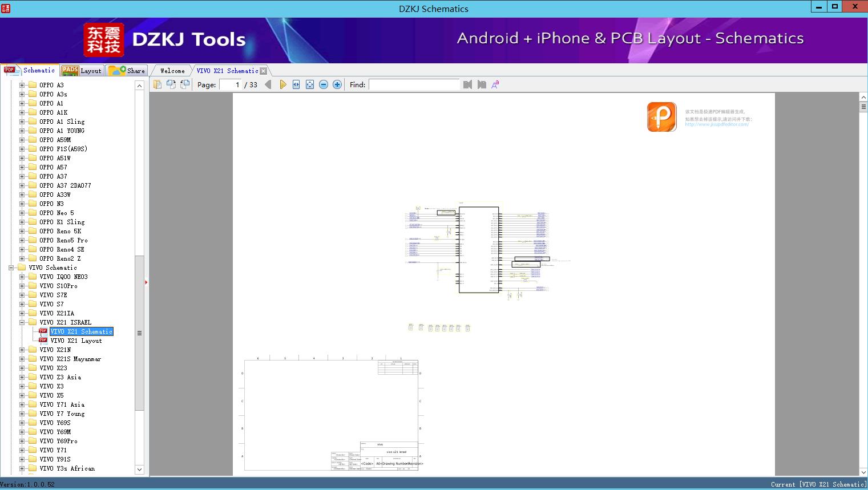The width and height of the screenshot is (868, 490).
Task: Expand the VIVO Z3 Asia folder
Action: click(22, 377)
